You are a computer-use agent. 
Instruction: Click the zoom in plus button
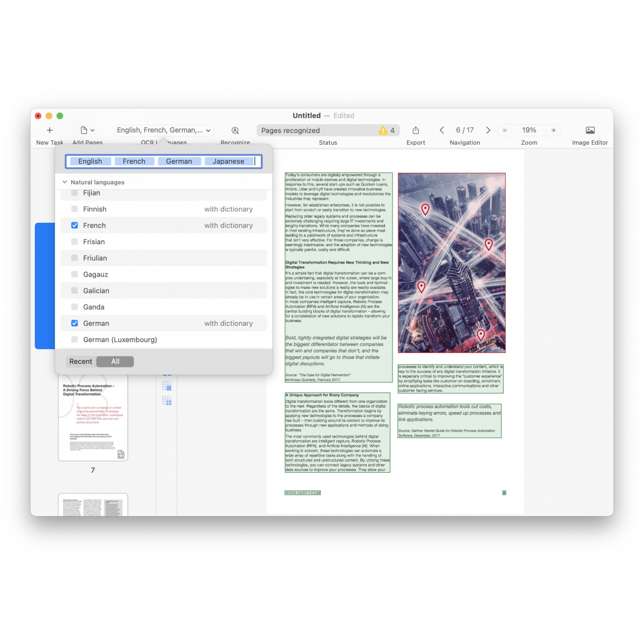(x=553, y=130)
